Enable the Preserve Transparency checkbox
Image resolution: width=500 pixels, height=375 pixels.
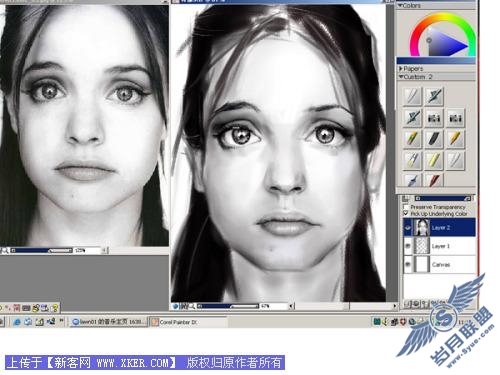pos(406,207)
